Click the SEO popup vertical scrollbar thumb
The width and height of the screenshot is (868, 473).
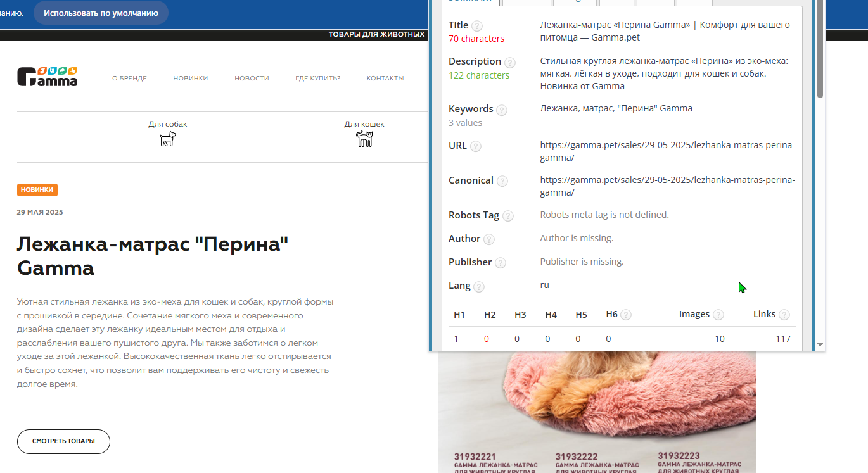(x=820, y=49)
